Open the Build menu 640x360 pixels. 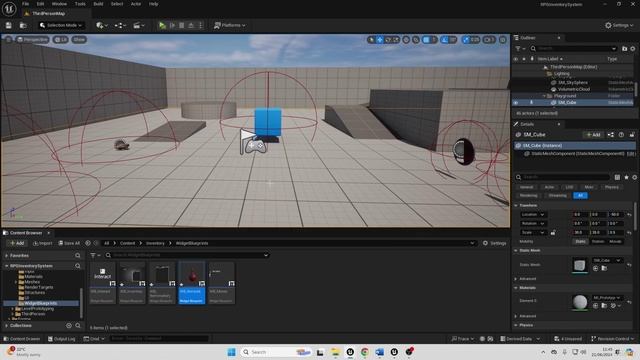98,4
